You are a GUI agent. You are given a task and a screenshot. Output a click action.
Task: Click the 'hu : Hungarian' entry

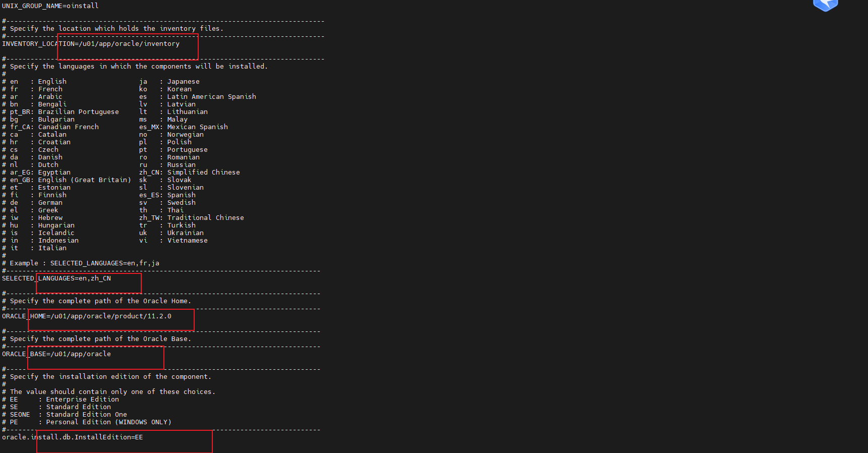(42, 225)
